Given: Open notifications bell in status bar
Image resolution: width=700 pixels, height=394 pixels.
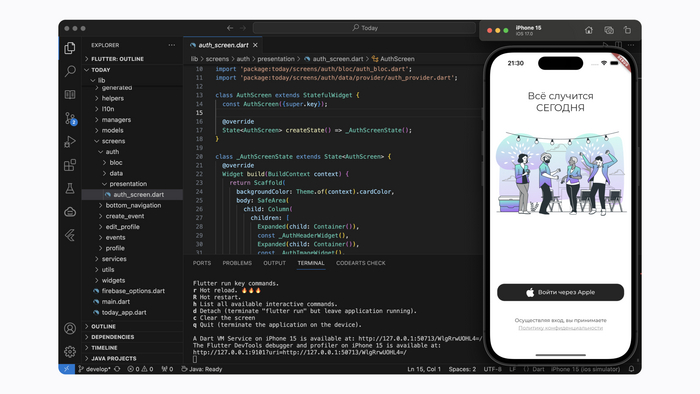Looking at the screenshot, I should pos(631,369).
